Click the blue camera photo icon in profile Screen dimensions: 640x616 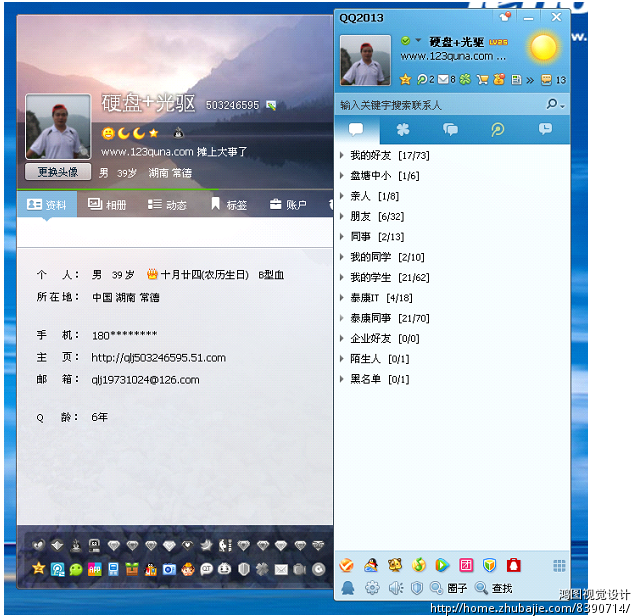[169, 569]
